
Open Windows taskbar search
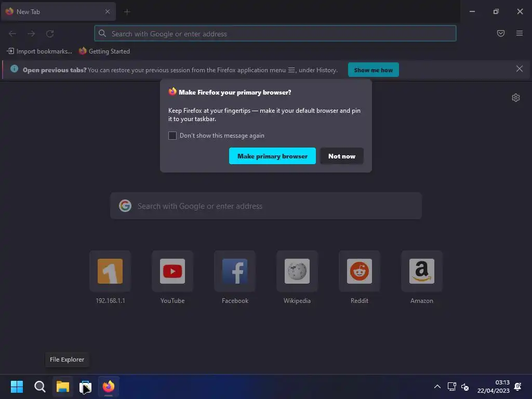point(39,387)
